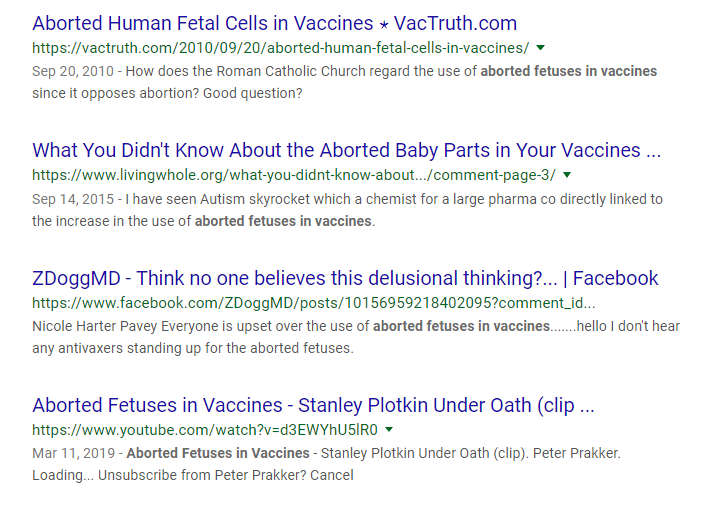This screenshot has width=705, height=517.
Task: Open the ZDoggMD Facebook result title
Action: click(x=345, y=278)
